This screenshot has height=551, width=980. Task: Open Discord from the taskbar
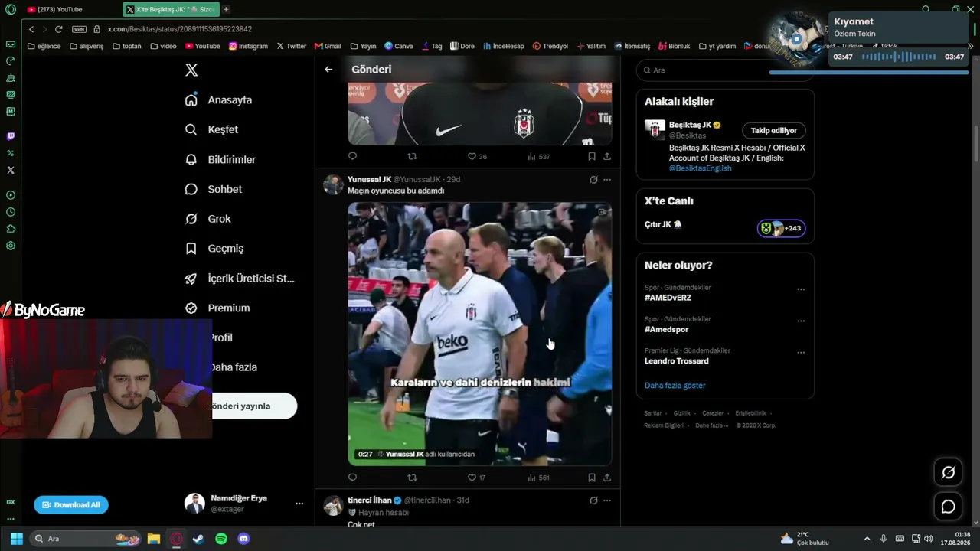(x=243, y=539)
